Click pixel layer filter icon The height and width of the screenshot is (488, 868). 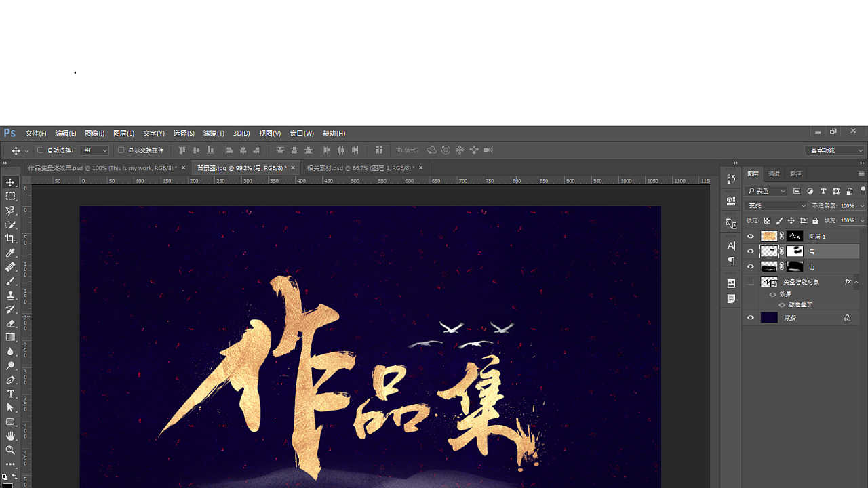click(797, 191)
